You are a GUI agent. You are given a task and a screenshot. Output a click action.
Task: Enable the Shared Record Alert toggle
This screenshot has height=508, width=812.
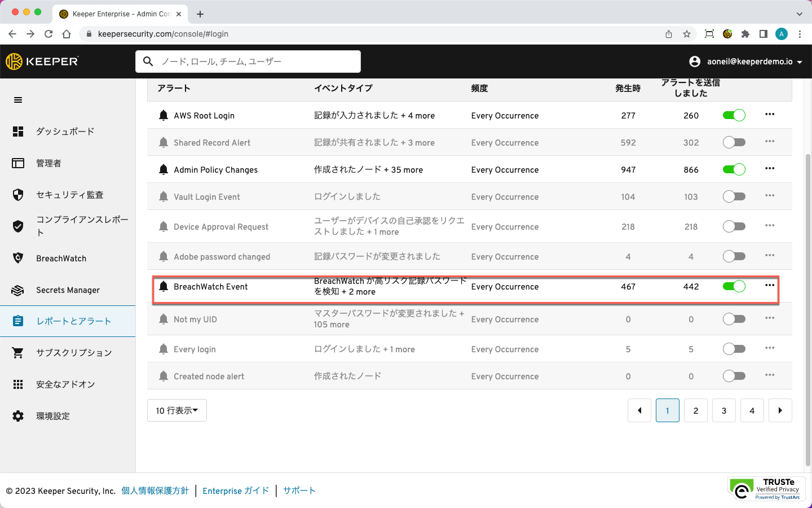click(734, 142)
